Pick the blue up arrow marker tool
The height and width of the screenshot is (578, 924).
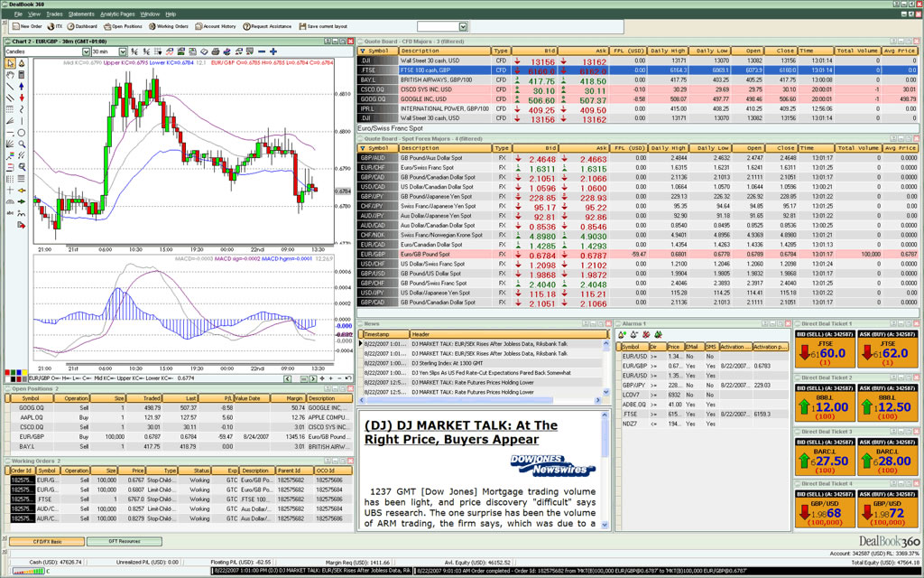click(22, 87)
